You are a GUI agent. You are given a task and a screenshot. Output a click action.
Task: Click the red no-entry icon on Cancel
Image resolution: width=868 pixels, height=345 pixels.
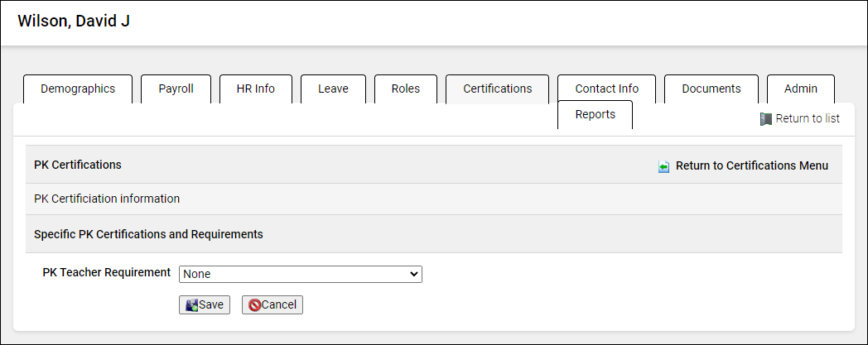pos(254,305)
